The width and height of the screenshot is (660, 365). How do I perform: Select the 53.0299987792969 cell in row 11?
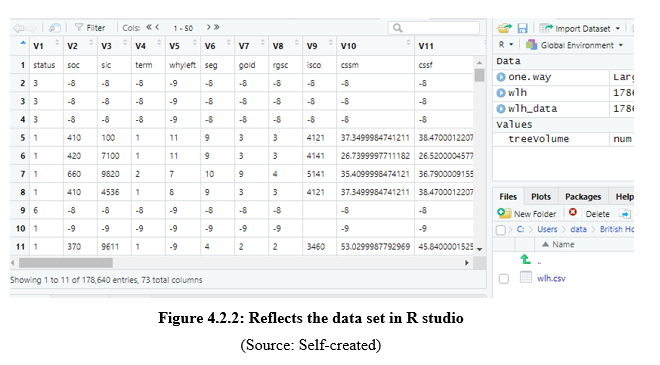tap(375, 247)
